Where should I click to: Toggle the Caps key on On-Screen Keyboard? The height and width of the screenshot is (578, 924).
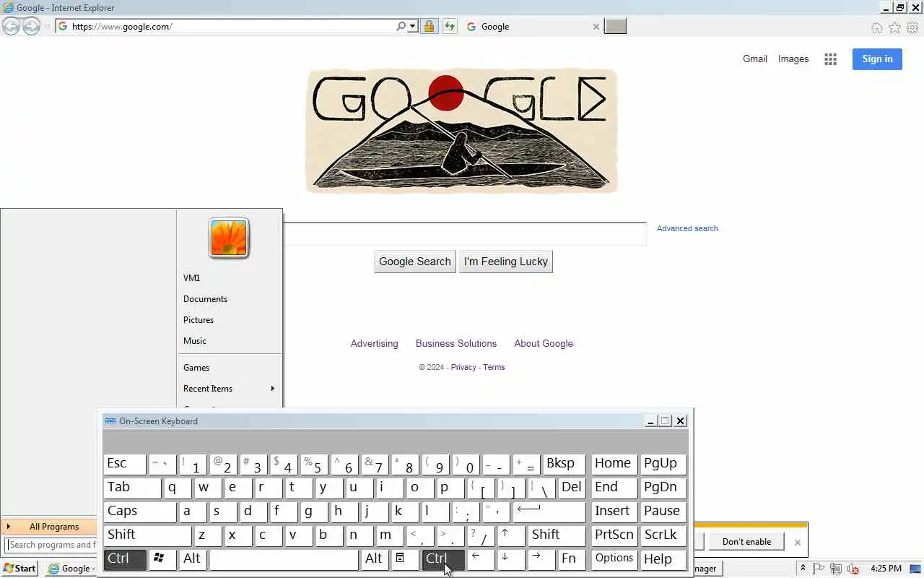[x=139, y=512]
